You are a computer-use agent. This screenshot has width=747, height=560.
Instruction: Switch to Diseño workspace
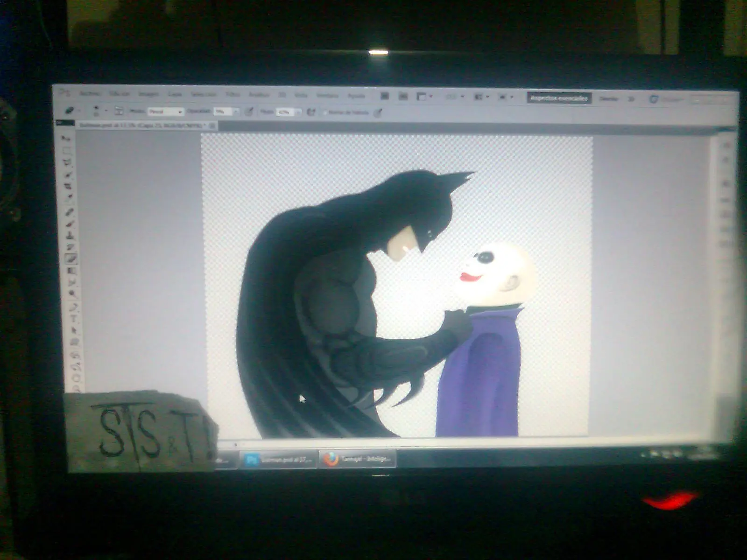pos(608,98)
